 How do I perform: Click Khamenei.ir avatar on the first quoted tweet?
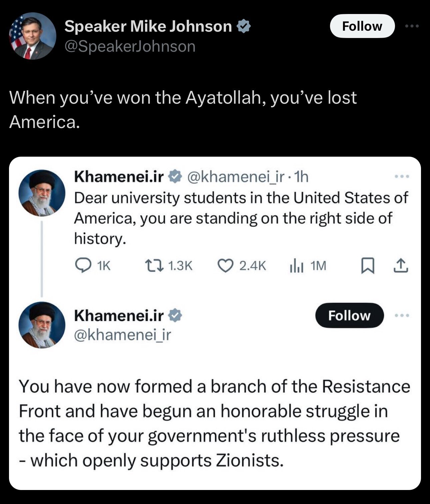pyautogui.click(x=42, y=193)
